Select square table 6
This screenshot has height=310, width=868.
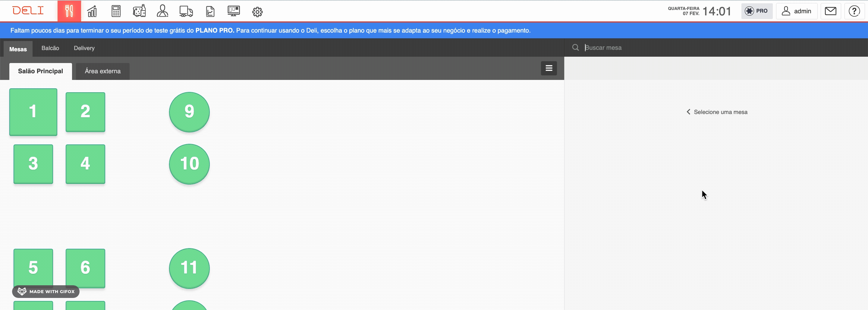[85, 268]
